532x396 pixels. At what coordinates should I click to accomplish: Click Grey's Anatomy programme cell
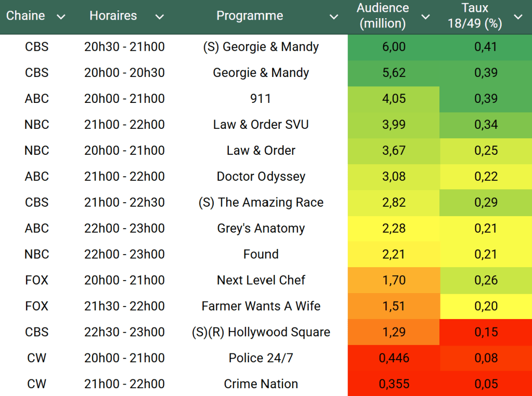tap(261, 229)
